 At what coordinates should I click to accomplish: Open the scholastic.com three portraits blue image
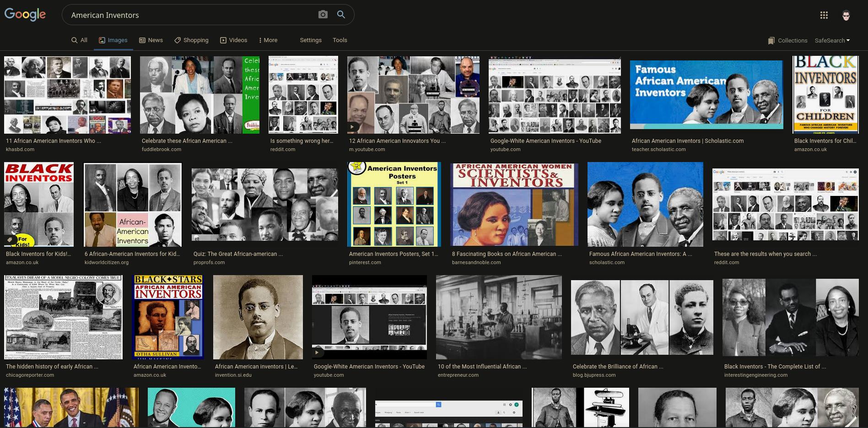coord(645,205)
